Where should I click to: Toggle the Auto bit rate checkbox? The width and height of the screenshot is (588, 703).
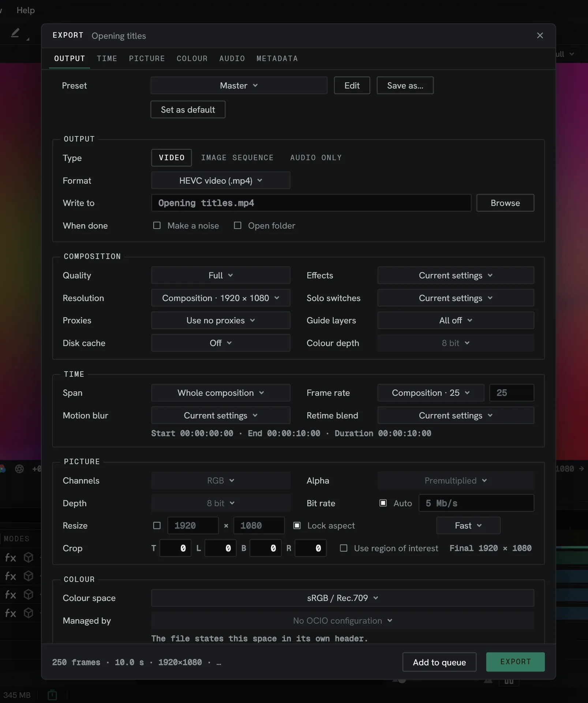click(383, 503)
